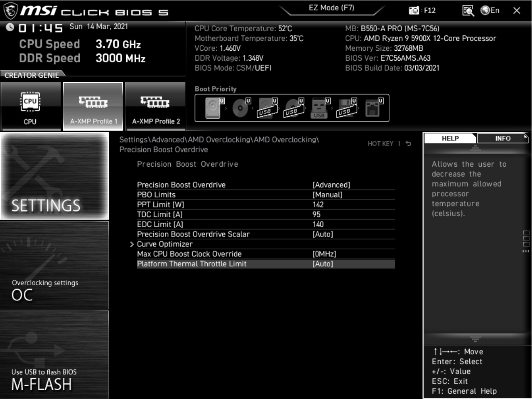Click the Memory Size 32768MB text

coord(384,48)
